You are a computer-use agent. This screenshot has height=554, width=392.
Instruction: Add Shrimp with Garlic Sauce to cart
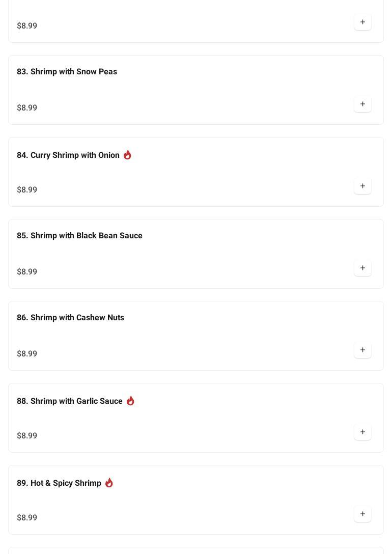(362, 432)
